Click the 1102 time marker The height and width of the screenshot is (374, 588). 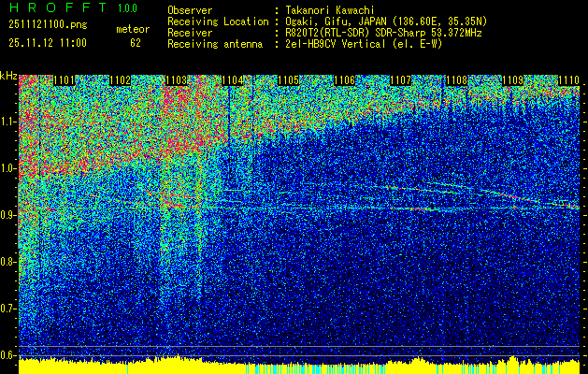pyautogui.click(x=121, y=80)
